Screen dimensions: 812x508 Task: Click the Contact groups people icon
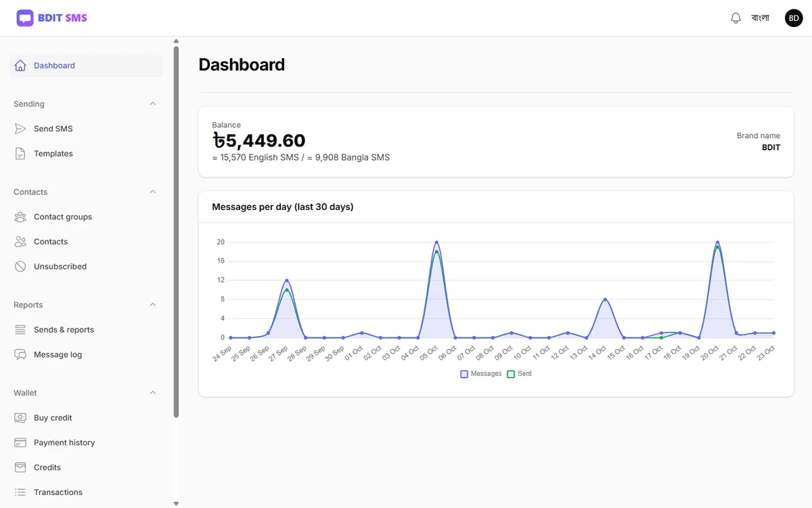tap(20, 217)
